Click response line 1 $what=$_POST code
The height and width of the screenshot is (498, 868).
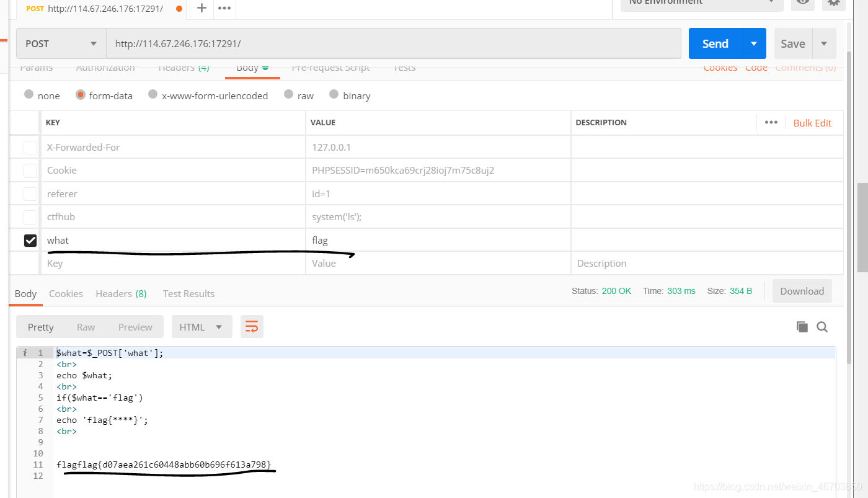110,353
